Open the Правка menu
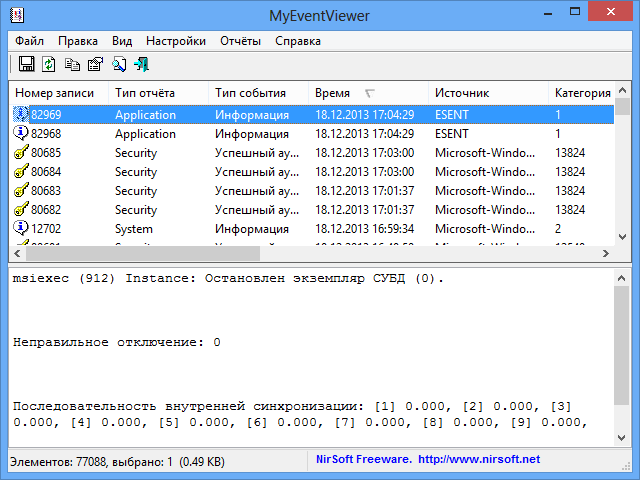This screenshot has width=640, height=480. tap(78, 41)
